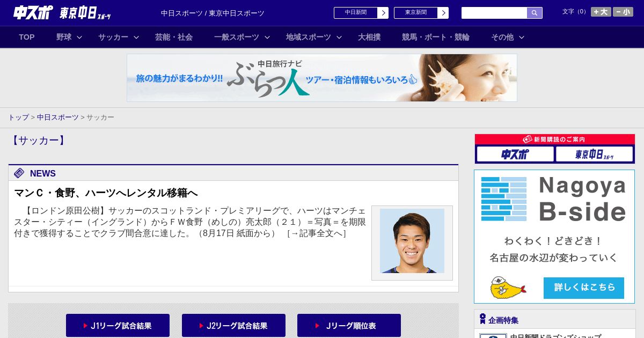This screenshot has height=338, width=644.
Task: Open the サッカー menu item
Action: pyautogui.click(x=113, y=37)
